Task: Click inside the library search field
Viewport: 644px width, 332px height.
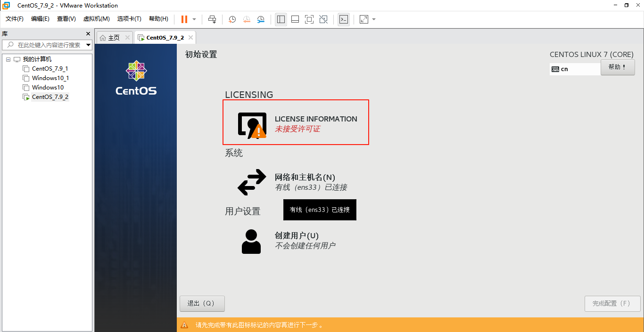Action: pos(47,45)
